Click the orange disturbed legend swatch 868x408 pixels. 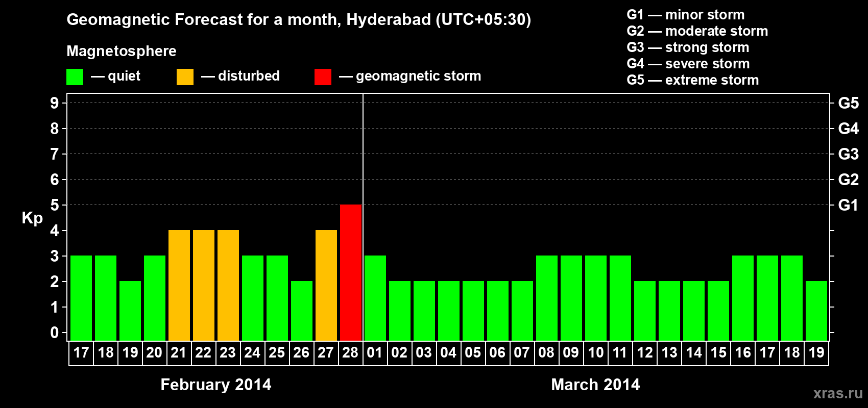pos(185,77)
